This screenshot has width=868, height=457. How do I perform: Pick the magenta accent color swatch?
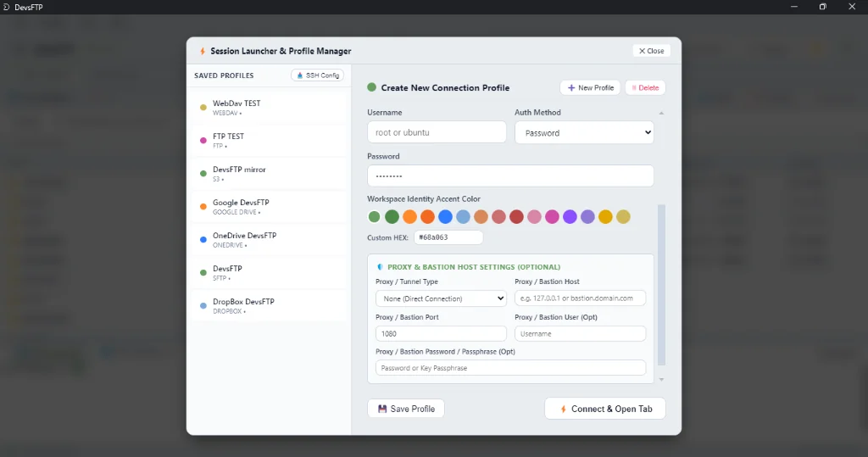(x=552, y=216)
